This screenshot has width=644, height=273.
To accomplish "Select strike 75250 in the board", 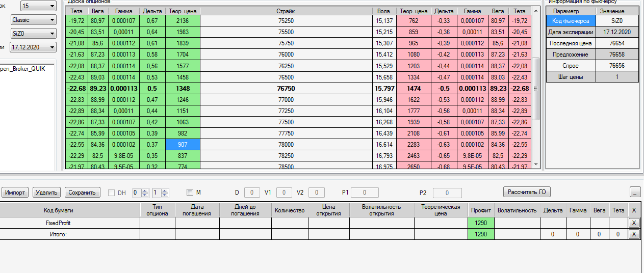I will (x=286, y=21).
